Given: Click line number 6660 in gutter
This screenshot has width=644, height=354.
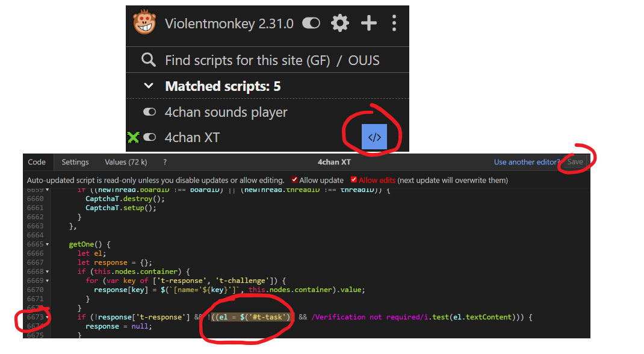Looking at the screenshot, I should tap(36, 199).
